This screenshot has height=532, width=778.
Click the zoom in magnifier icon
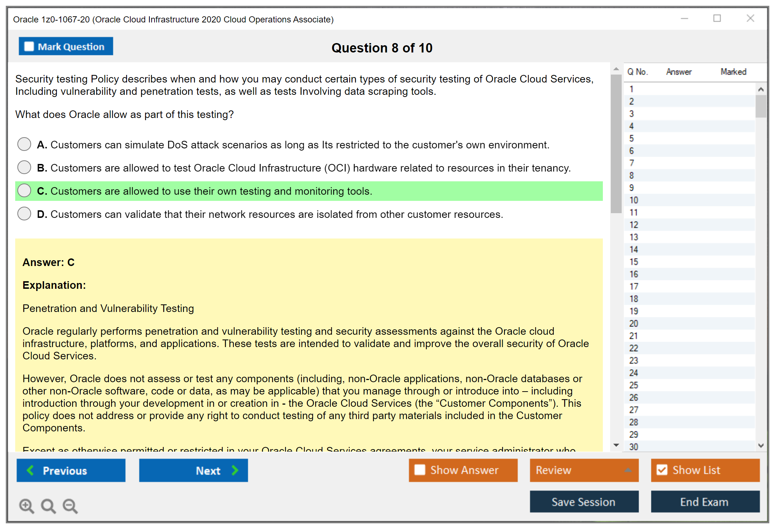[26, 506]
